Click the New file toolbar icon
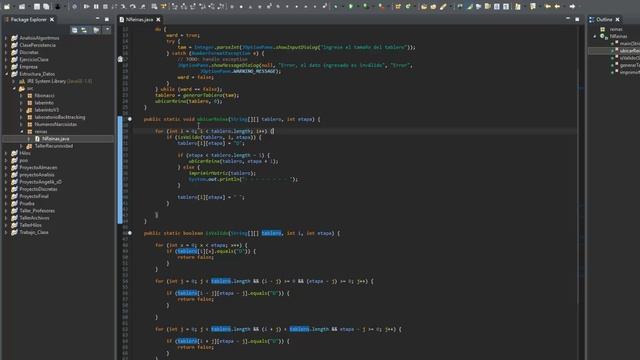 click(7, 7)
